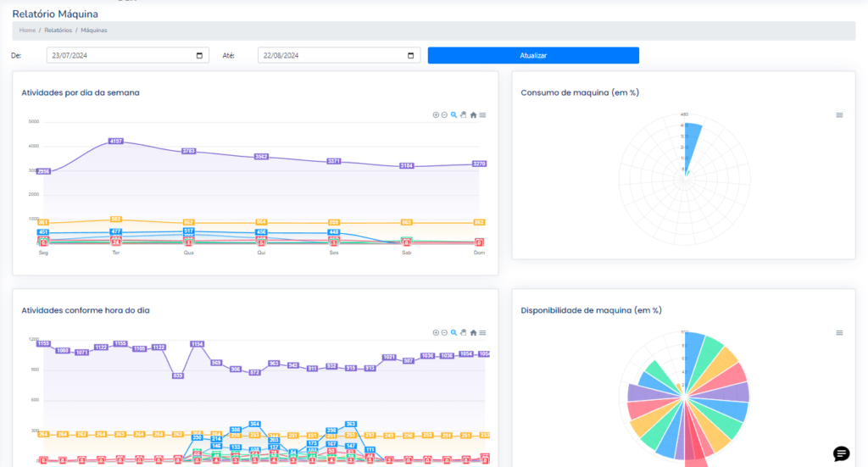Go to Home breadcrumb link

click(x=27, y=31)
